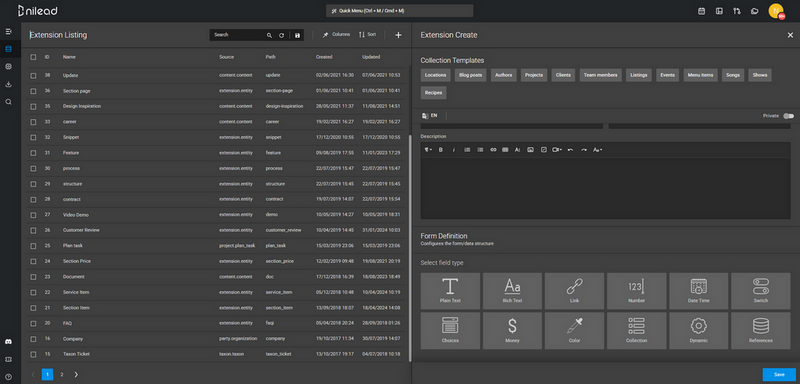Click the listing Search input field
This screenshot has width=800, height=384.
[237, 35]
